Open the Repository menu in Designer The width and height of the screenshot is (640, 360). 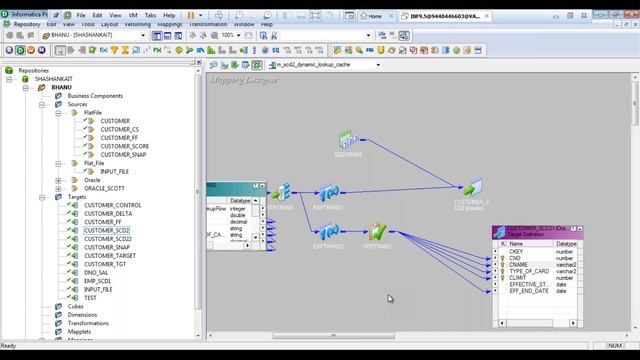coord(27,24)
